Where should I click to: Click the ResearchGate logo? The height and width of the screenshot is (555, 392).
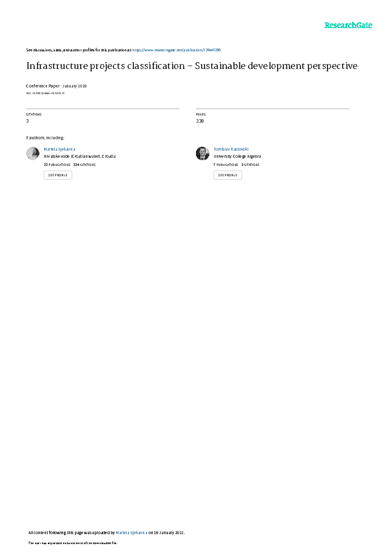(348, 25)
